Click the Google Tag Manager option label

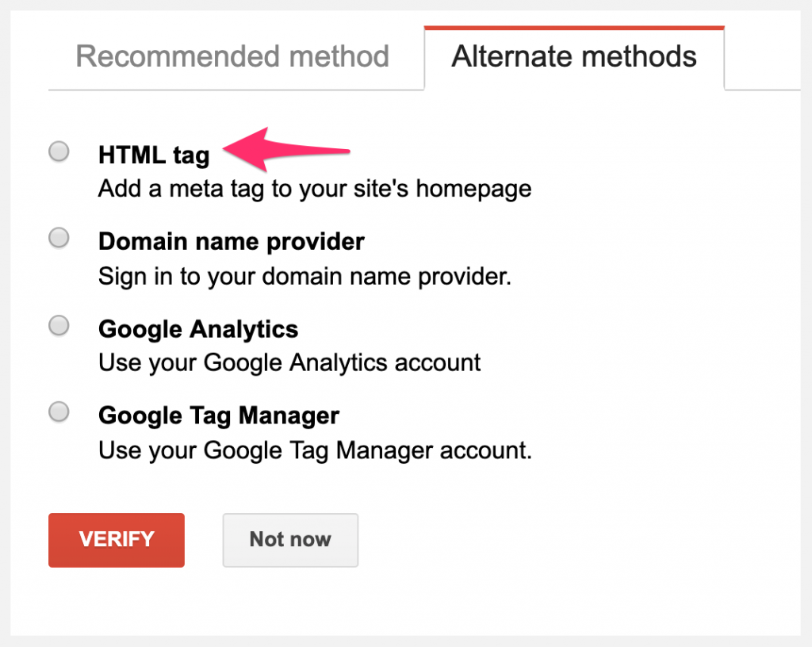pyautogui.click(x=218, y=415)
